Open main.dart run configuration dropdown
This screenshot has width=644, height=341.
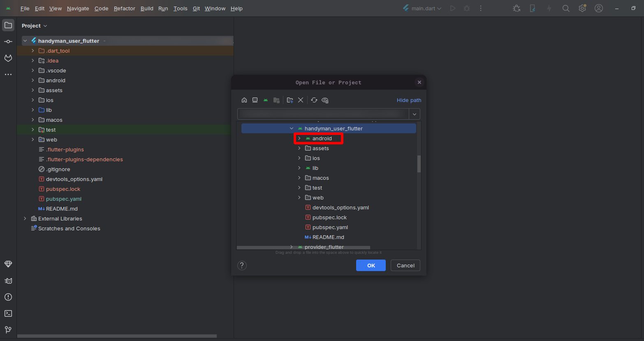[x=422, y=8]
